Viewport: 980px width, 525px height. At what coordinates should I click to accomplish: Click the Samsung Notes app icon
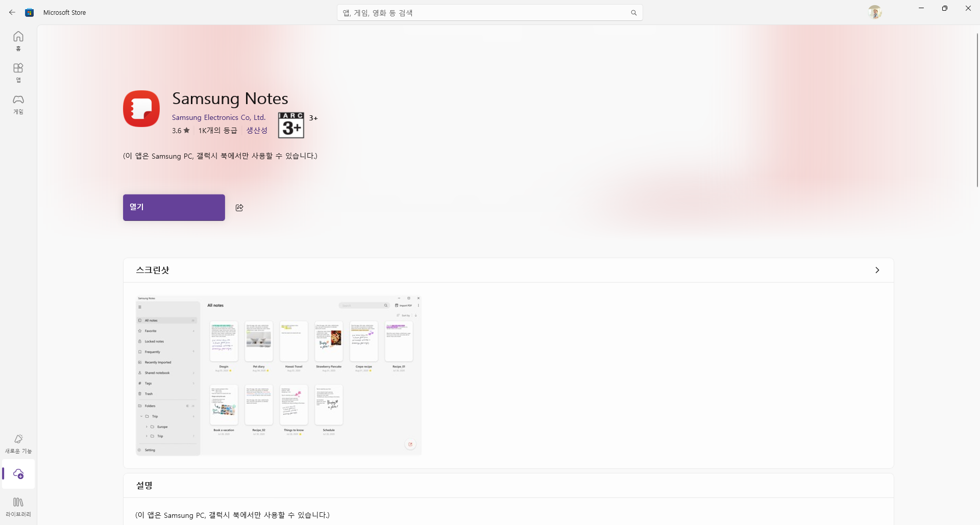141,109
